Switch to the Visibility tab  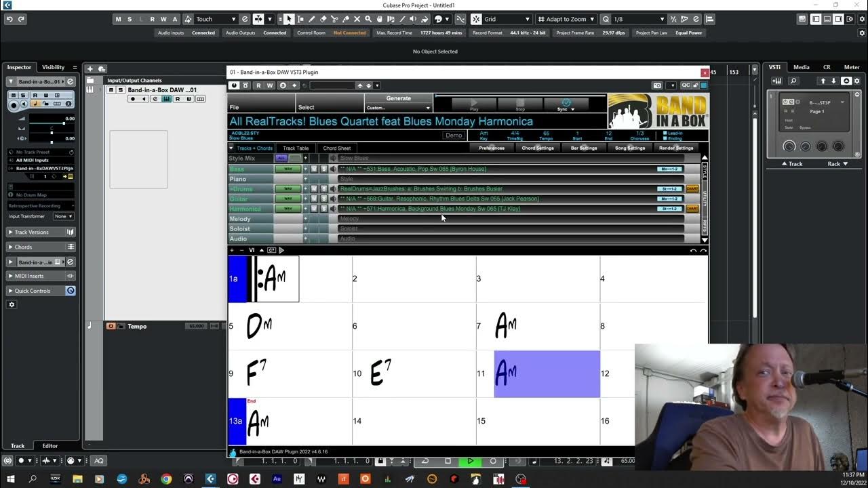pos(53,67)
